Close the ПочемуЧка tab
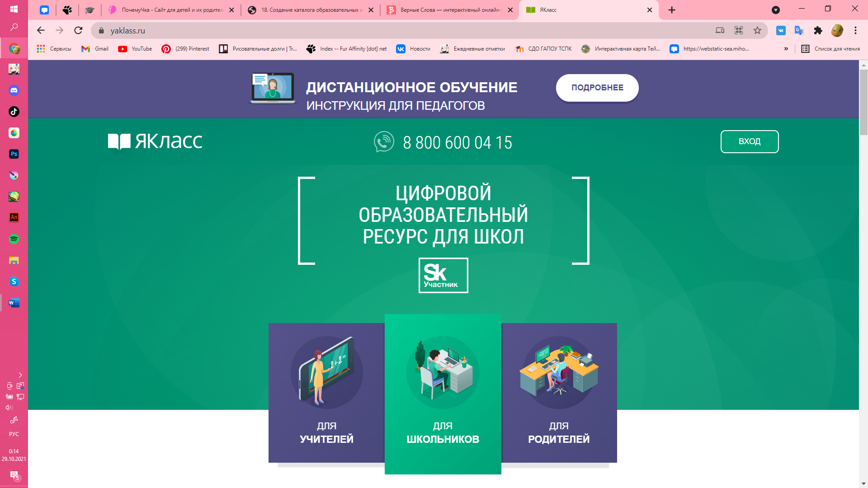 (231, 10)
